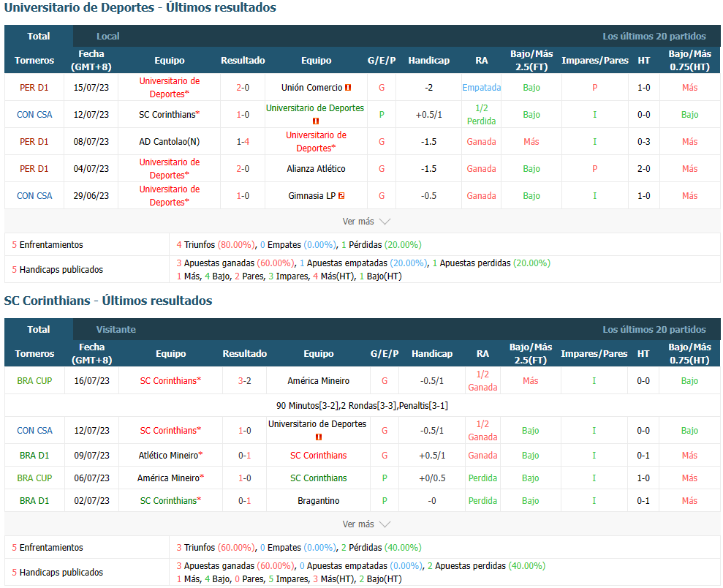Switch to the Local tab
Image resolution: width=723 pixels, height=588 pixels.
[108, 36]
